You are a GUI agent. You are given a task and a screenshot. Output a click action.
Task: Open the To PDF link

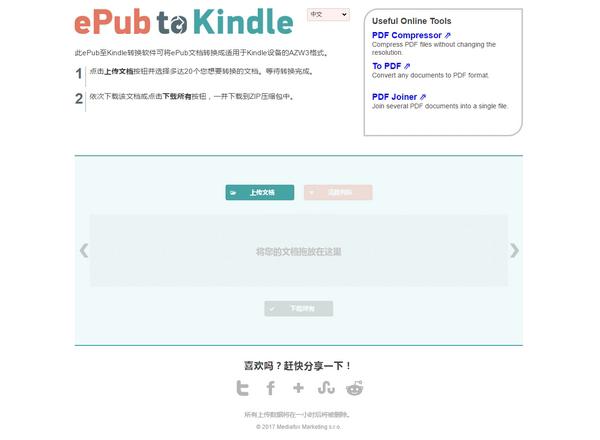point(386,66)
